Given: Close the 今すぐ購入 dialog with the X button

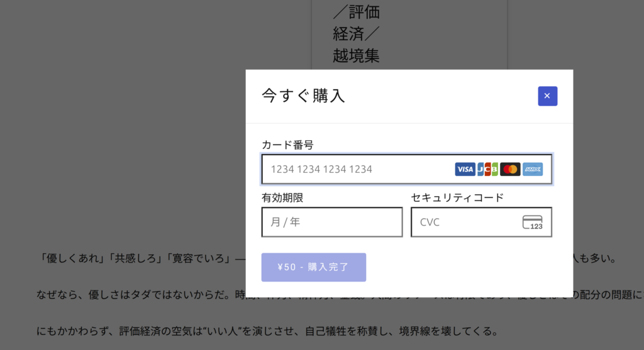Looking at the screenshot, I should (x=547, y=96).
